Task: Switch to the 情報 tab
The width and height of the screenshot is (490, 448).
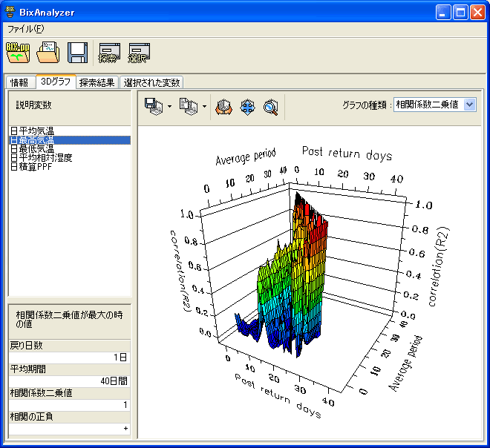Action: (20, 82)
